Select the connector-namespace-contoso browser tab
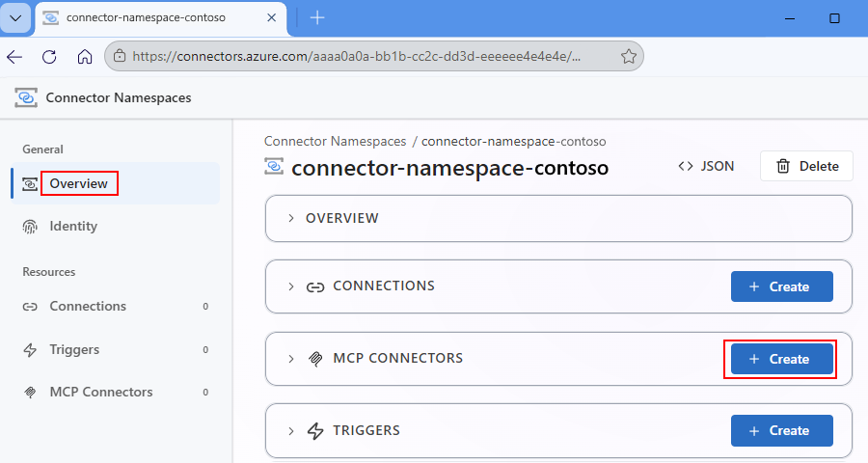 coord(160,18)
